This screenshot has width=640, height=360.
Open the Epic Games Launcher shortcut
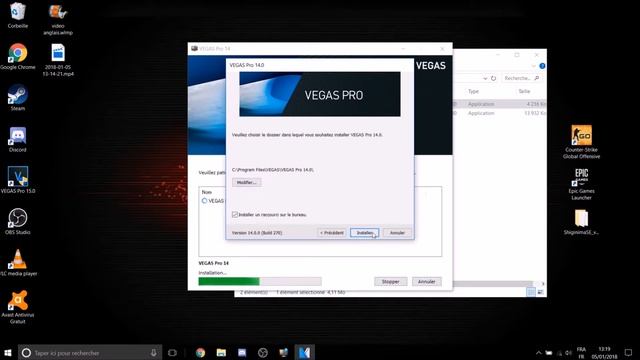coord(581,184)
